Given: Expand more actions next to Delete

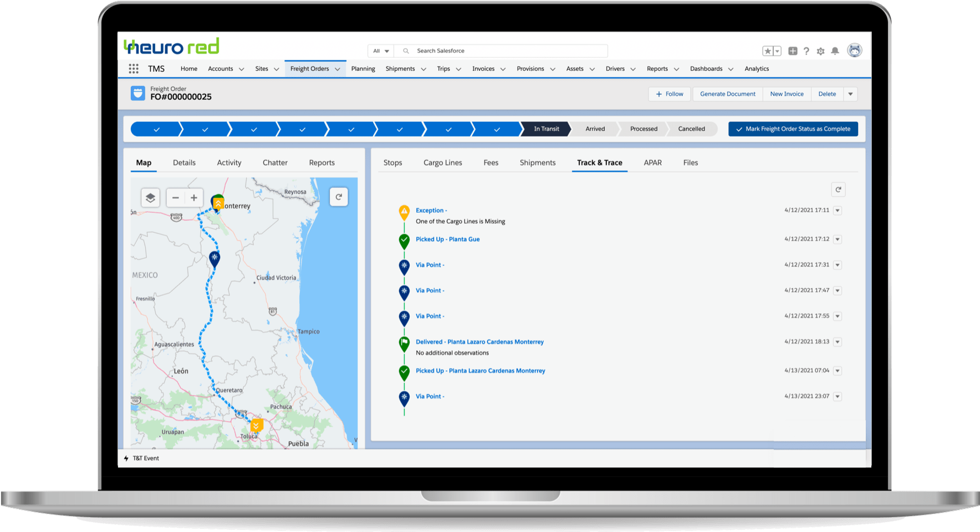Looking at the screenshot, I should tap(850, 94).
